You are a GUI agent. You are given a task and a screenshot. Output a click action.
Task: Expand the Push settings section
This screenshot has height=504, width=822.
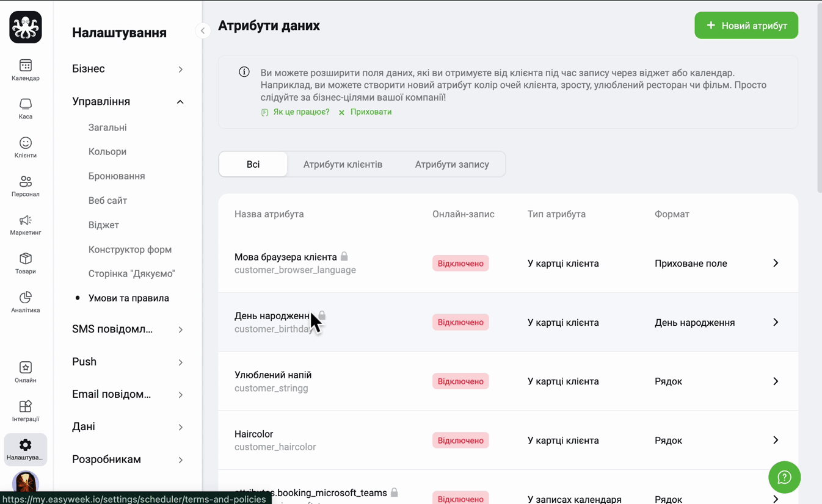tap(128, 362)
